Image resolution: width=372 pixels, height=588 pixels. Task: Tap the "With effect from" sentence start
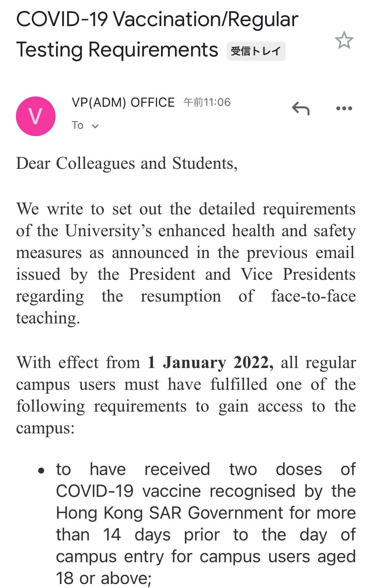coord(78,362)
